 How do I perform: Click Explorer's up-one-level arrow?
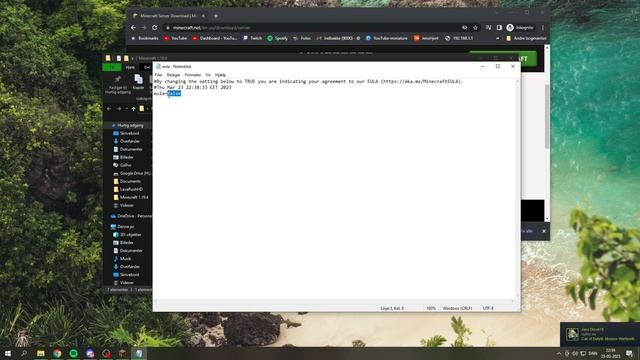coord(133,109)
